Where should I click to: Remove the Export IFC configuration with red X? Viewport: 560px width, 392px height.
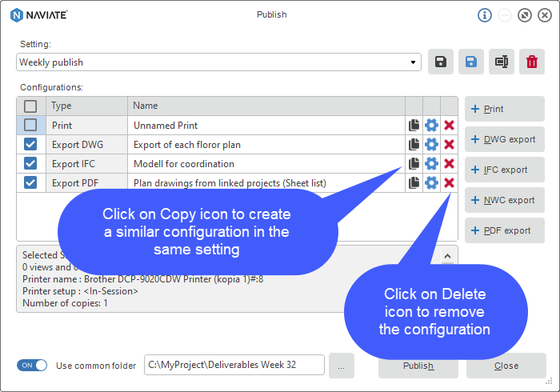click(x=449, y=163)
